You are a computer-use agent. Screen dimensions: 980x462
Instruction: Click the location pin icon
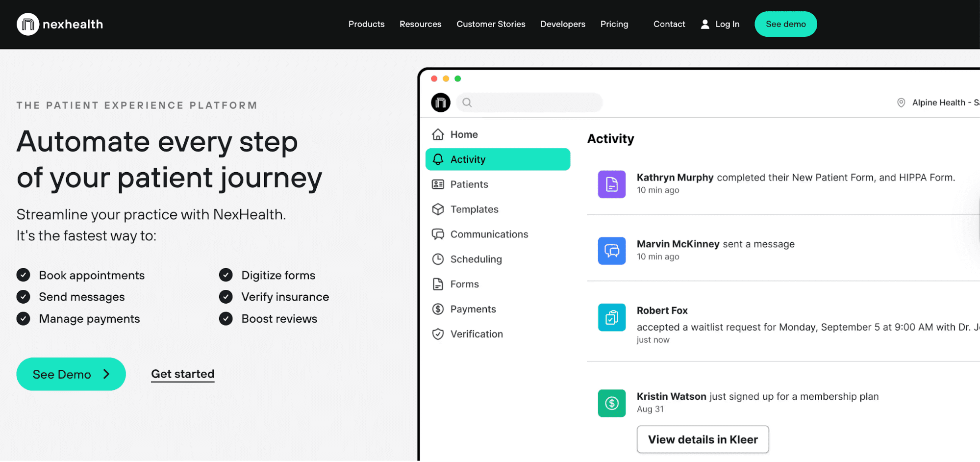[x=901, y=103]
